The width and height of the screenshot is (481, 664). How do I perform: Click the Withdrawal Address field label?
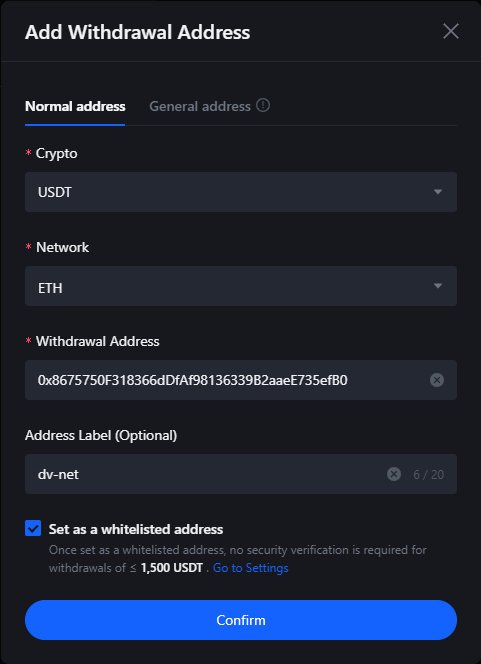tap(97, 341)
